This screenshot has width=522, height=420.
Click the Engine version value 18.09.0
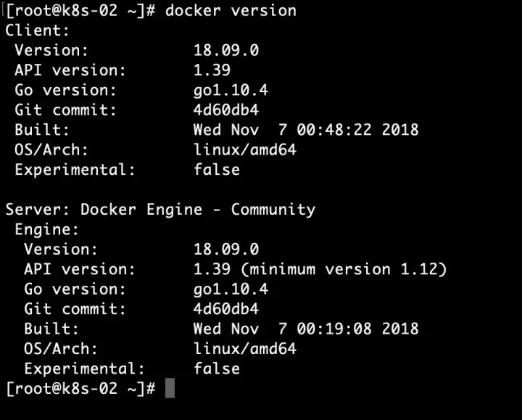point(226,250)
